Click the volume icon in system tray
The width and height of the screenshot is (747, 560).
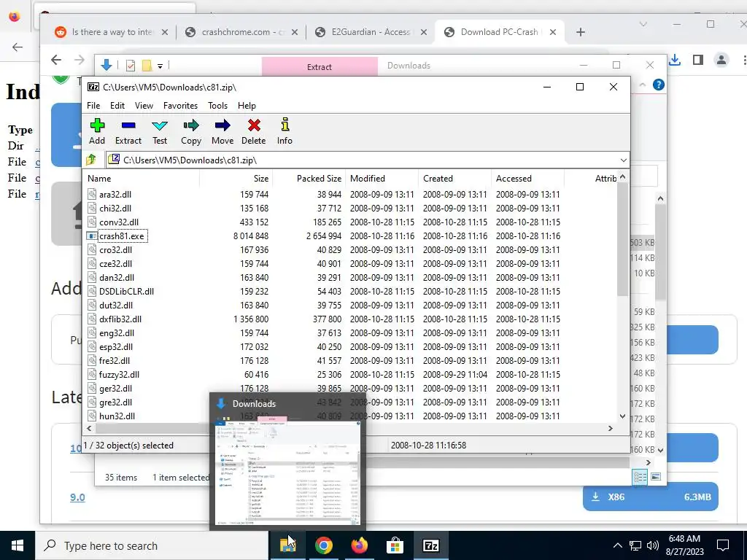point(653,545)
